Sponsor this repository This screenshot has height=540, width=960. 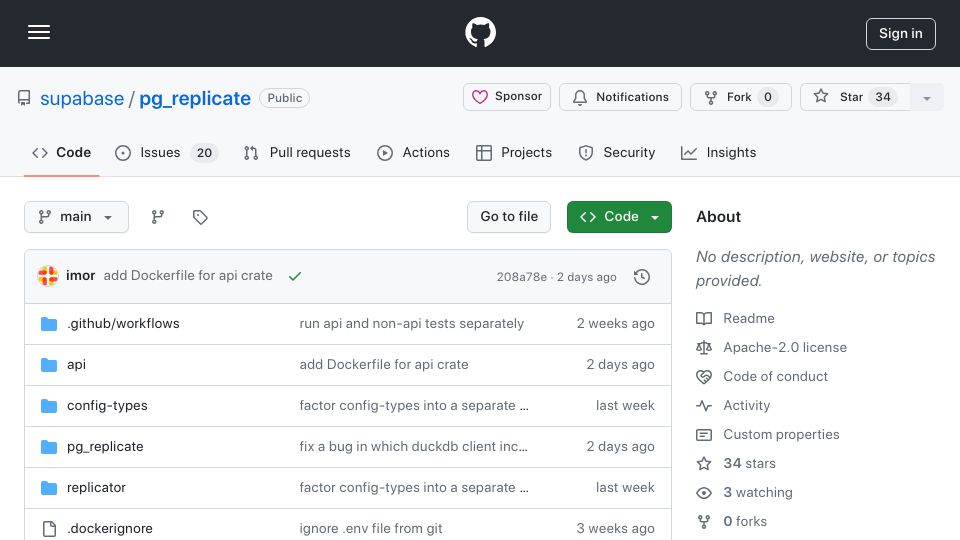(x=507, y=97)
